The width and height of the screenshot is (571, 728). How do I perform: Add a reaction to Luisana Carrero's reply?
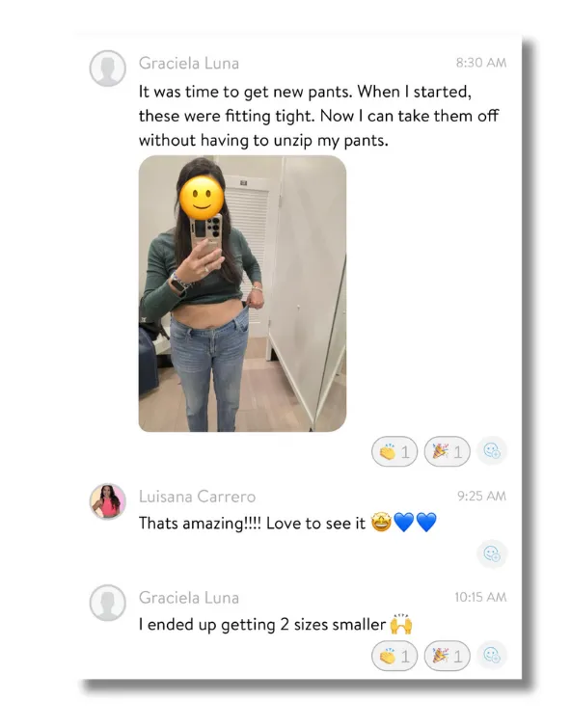[x=492, y=553]
